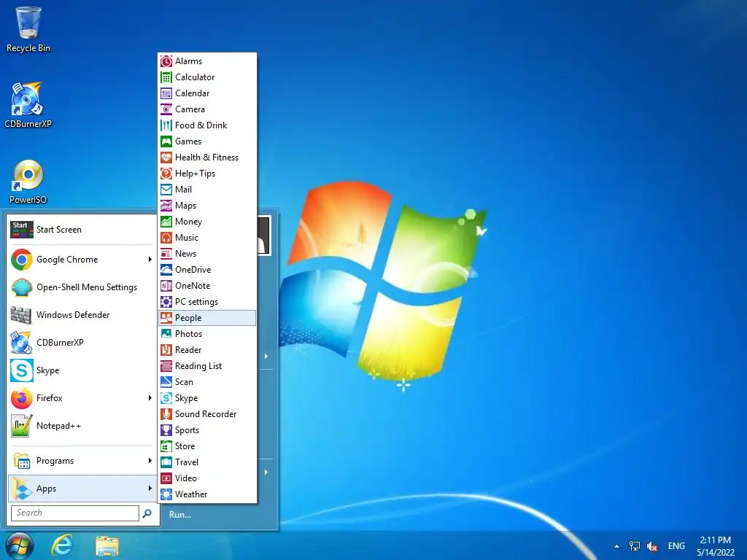Open the Weather app icon
Screen dimensions: 747x560
click(x=166, y=494)
